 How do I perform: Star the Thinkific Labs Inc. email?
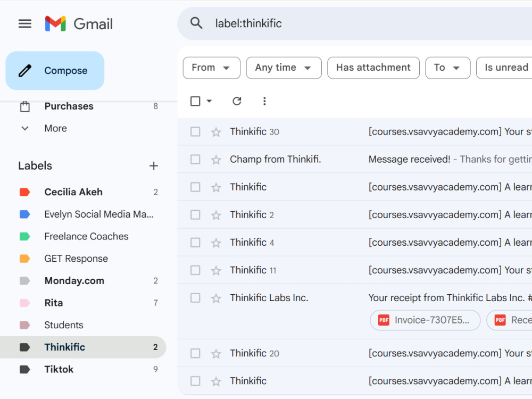pyautogui.click(x=216, y=298)
